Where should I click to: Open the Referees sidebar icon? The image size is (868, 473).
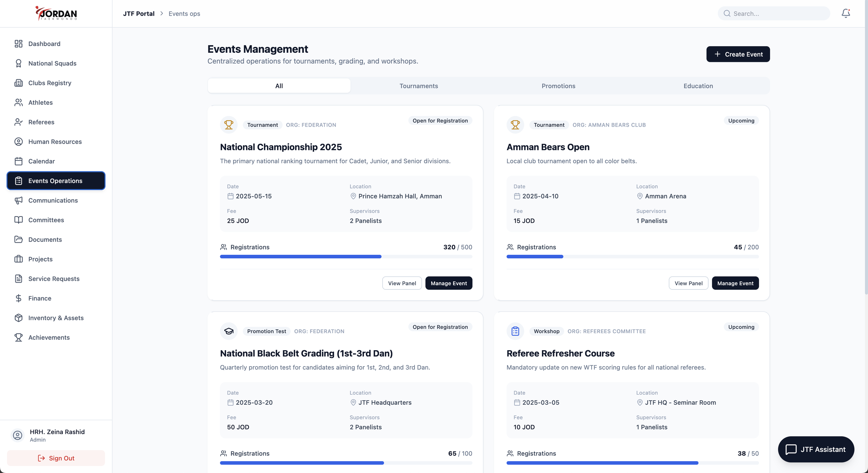point(18,122)
